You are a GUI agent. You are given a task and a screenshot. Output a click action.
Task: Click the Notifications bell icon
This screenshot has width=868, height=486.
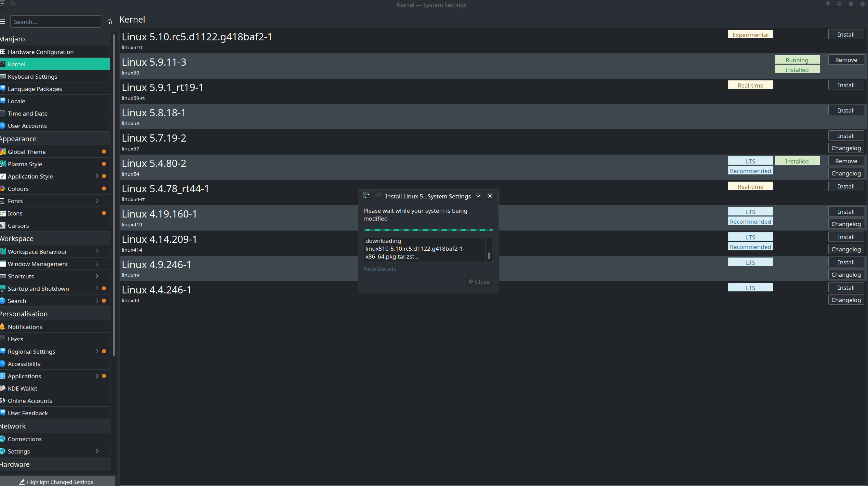pos(3,327)
